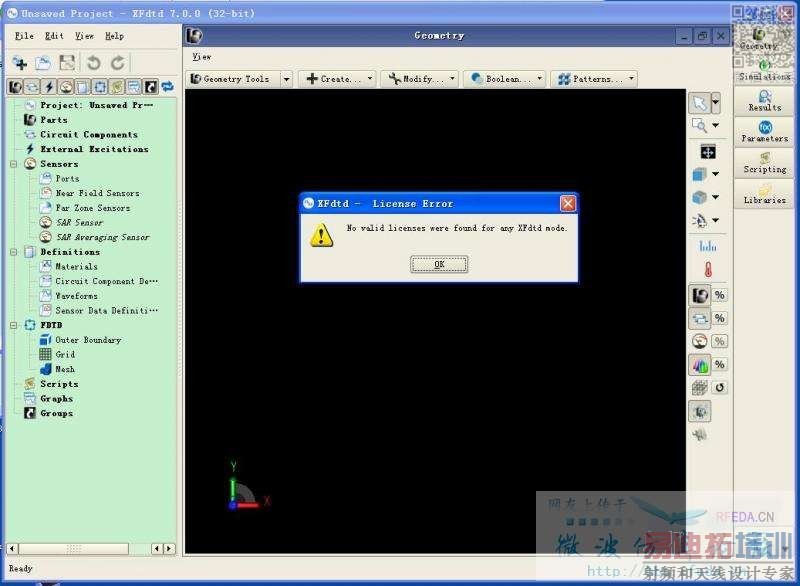Collapse the Sensors tree node
Screen dimensions: 800x586
coord(14,164)
